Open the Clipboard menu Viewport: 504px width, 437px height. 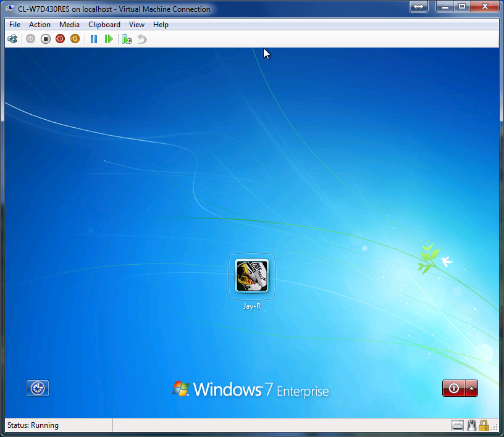pyautogui.click(x=104, y=25)
